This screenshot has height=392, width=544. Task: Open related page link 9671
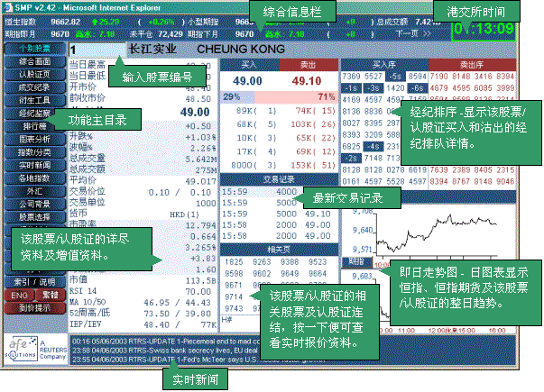point(234,286)
